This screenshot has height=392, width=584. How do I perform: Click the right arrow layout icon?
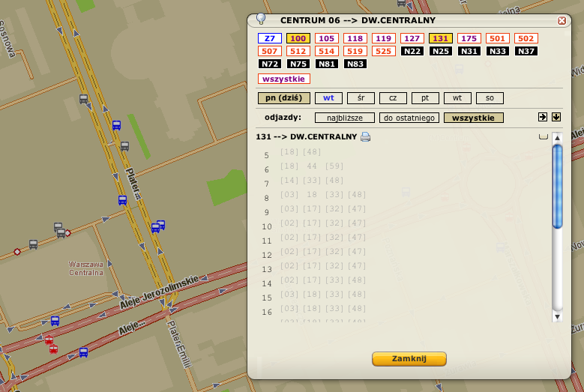(x=543, y=117)
